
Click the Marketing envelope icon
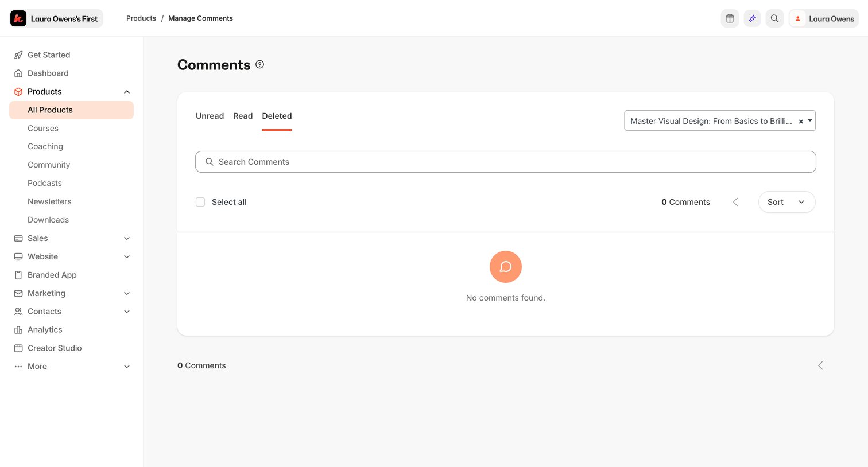pos(18,293)
